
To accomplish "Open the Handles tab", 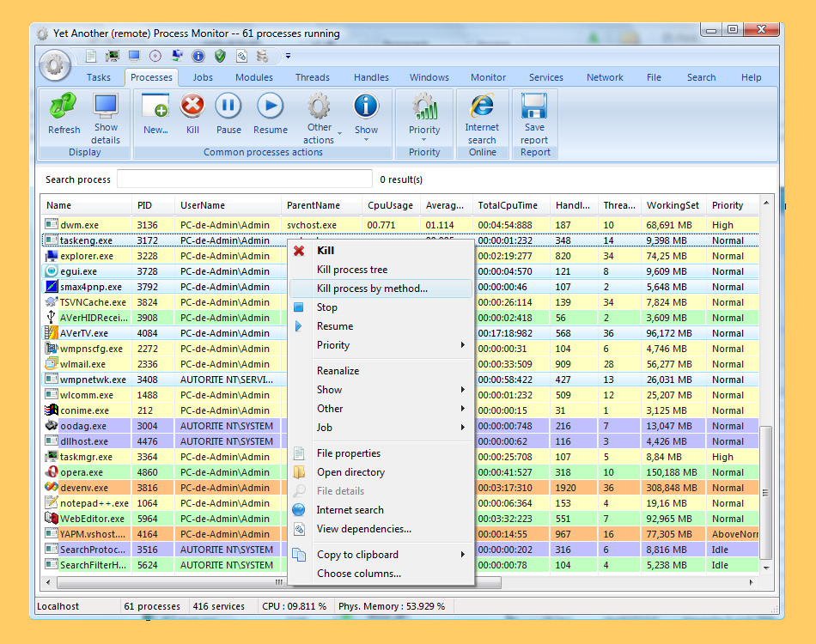I will coord(371,77).
